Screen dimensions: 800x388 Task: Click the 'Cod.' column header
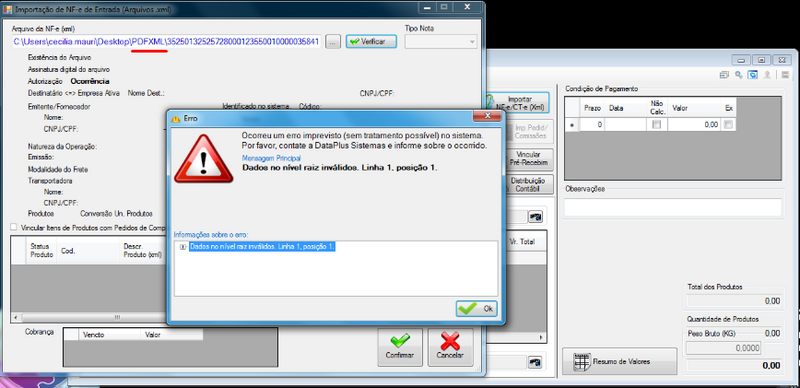point(88,250)
